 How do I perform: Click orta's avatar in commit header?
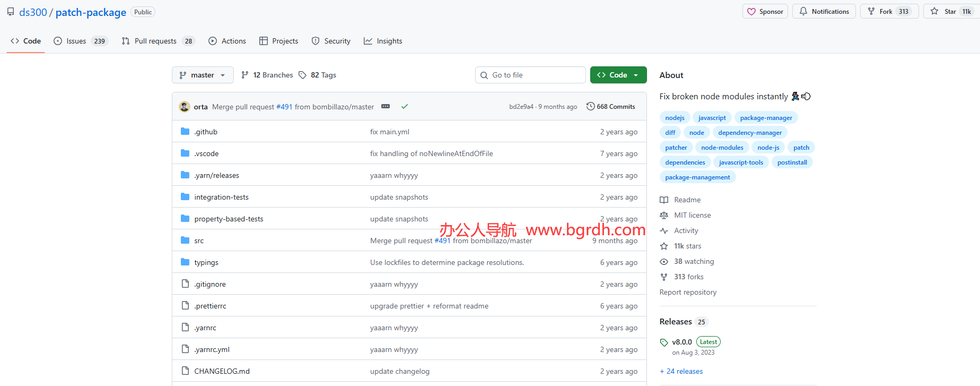tap(185, 107)
